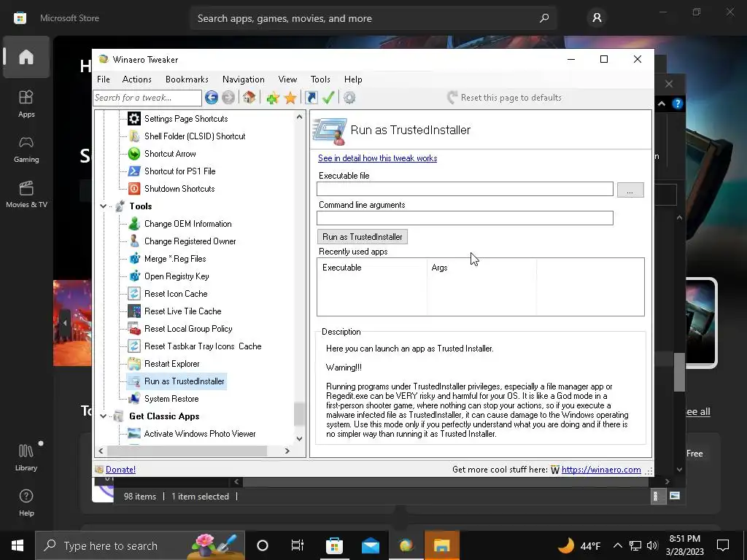Image resolution: width=747 pixels, height=560 pixels.
Task: Click the Reset Icon Cache icon
Action: tap(134, 294)
